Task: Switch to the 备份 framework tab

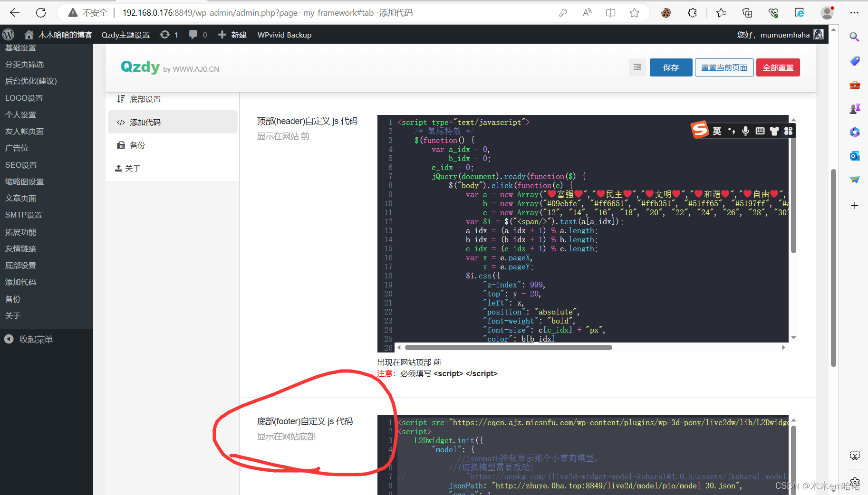Action: point(173,145)
